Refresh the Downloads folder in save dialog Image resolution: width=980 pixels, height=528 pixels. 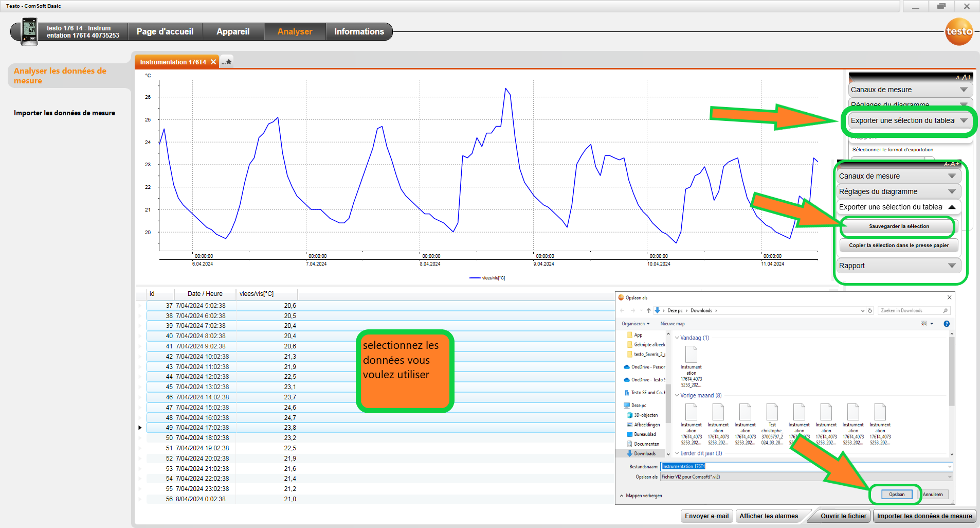pos(870,310)
